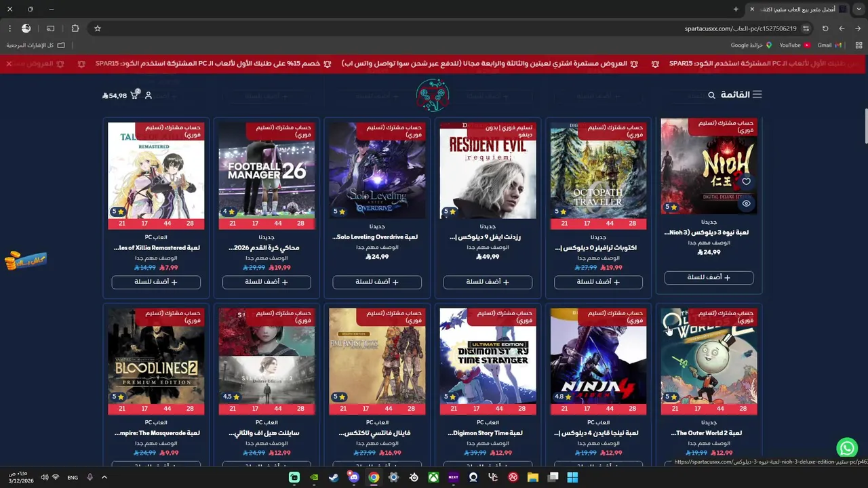
Task: Open the store search icon
Action: [711, 96]
